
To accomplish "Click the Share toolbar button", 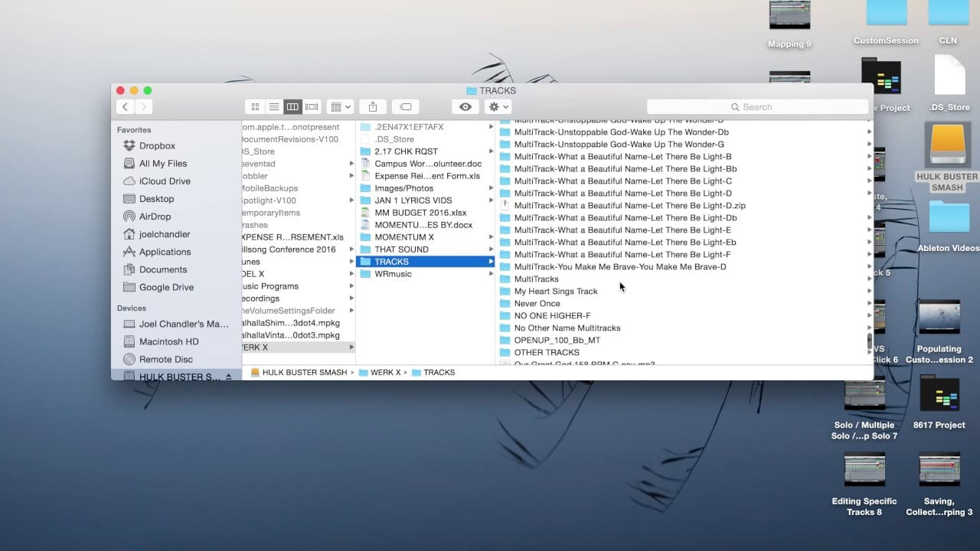I will 373,107.
